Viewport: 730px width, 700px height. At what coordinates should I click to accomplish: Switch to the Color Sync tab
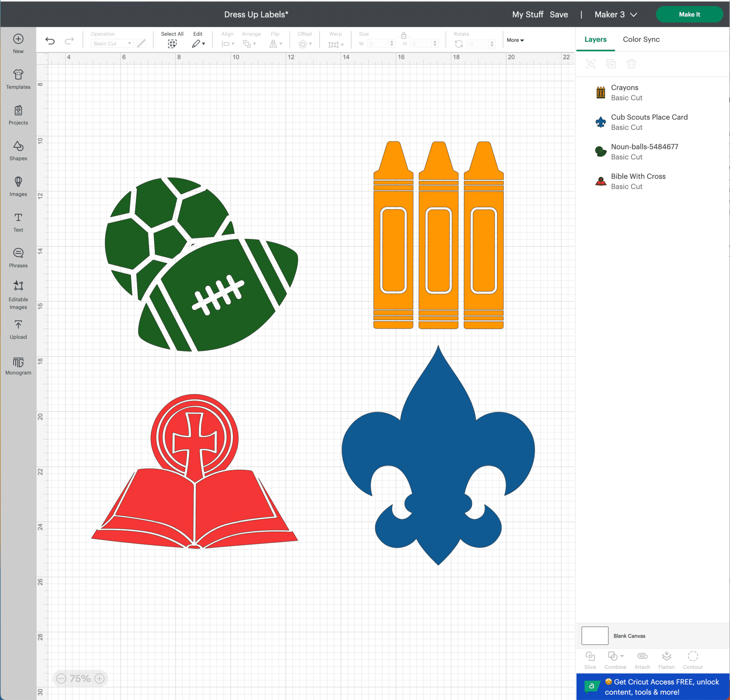pyautogui.click(x=641, y=40)
